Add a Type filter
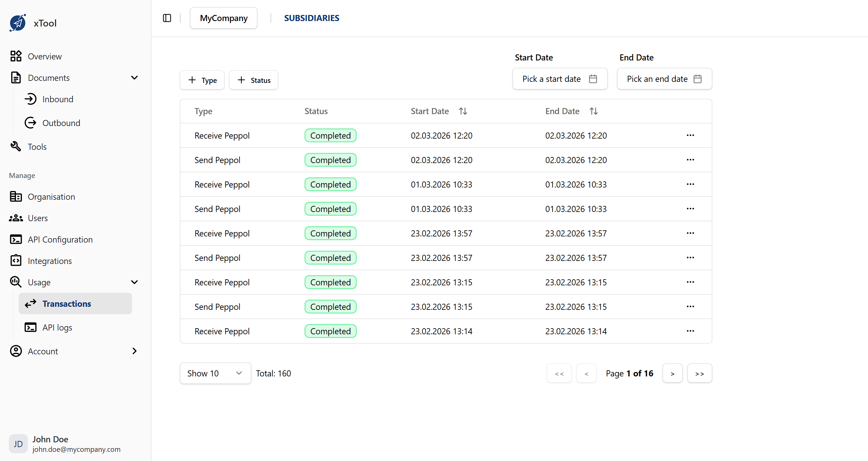Image resolution: width=868 pixels, height=461 pixels. 202,80
